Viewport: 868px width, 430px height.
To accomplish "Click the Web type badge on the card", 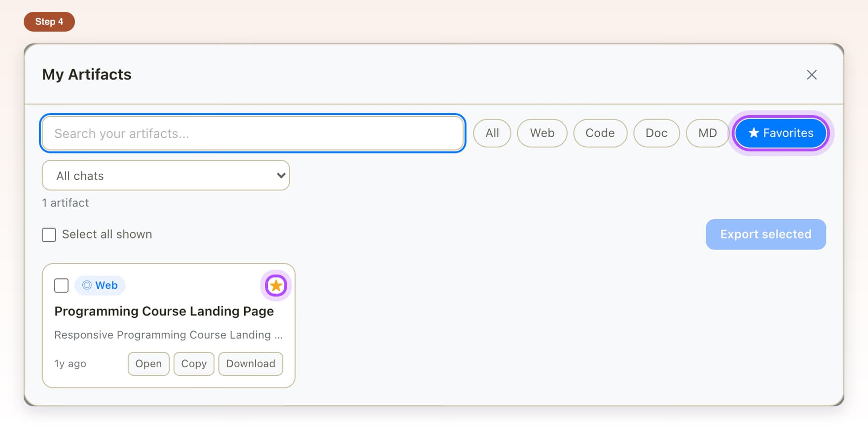I will point(100,285).
